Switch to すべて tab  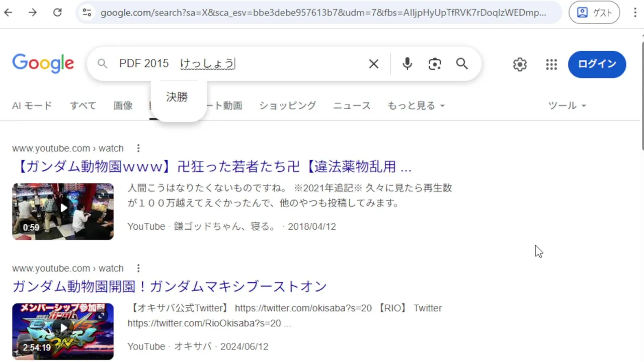(83, 106)
